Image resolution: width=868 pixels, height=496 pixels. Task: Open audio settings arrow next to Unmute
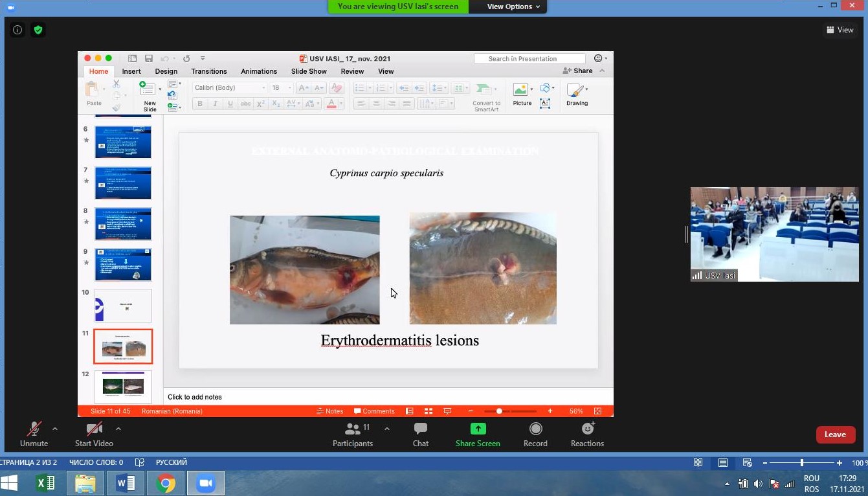pyautogui.click(x=55, y=429)
